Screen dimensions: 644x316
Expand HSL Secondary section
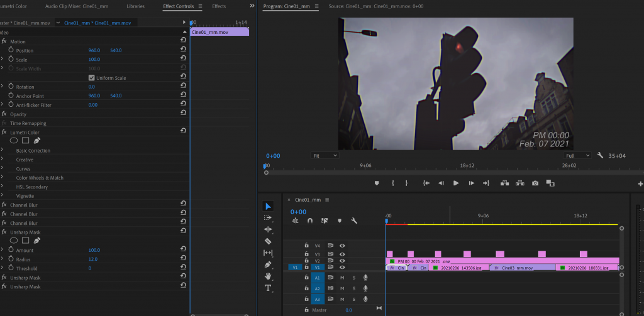pos(2,187)
